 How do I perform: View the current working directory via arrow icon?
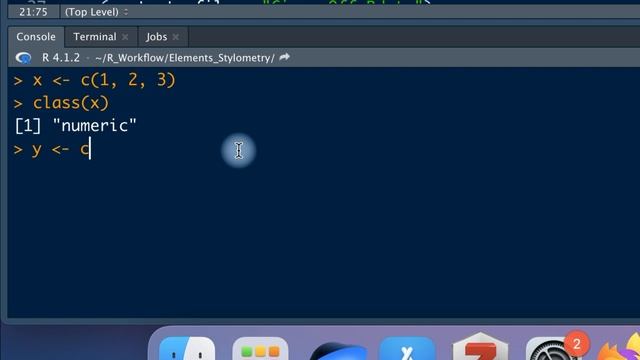click(285, 57)
